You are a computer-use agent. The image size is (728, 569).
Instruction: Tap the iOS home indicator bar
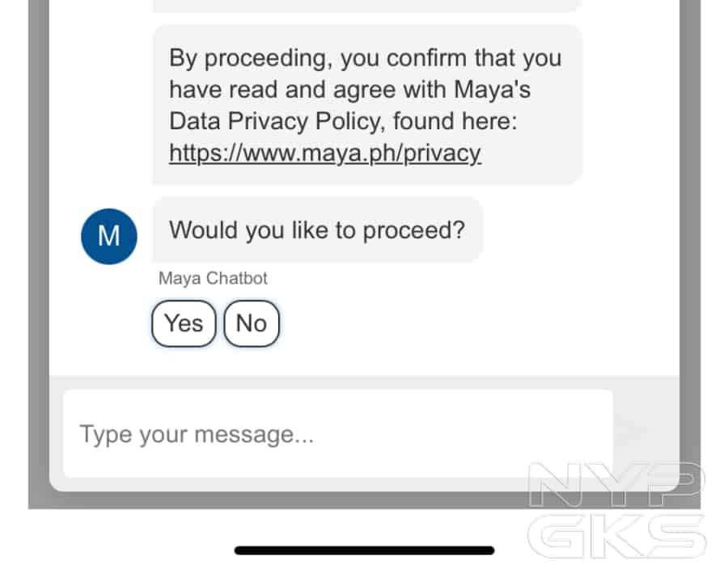pos(364,550)
